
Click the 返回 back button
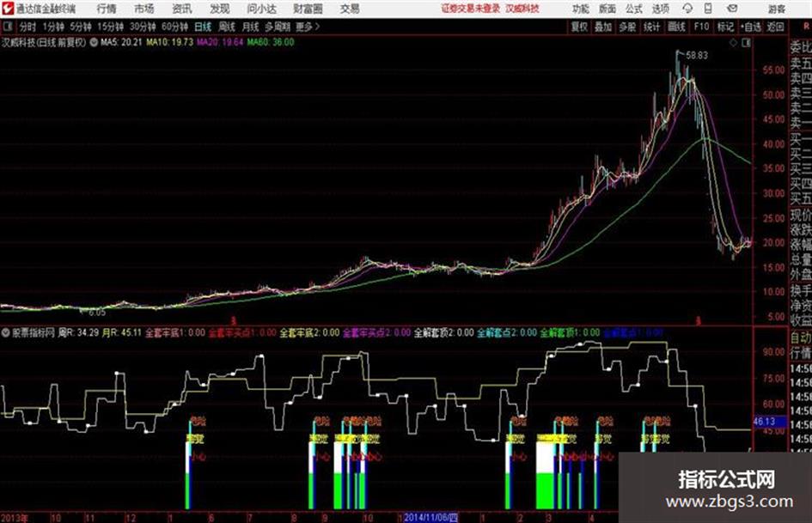775,27
